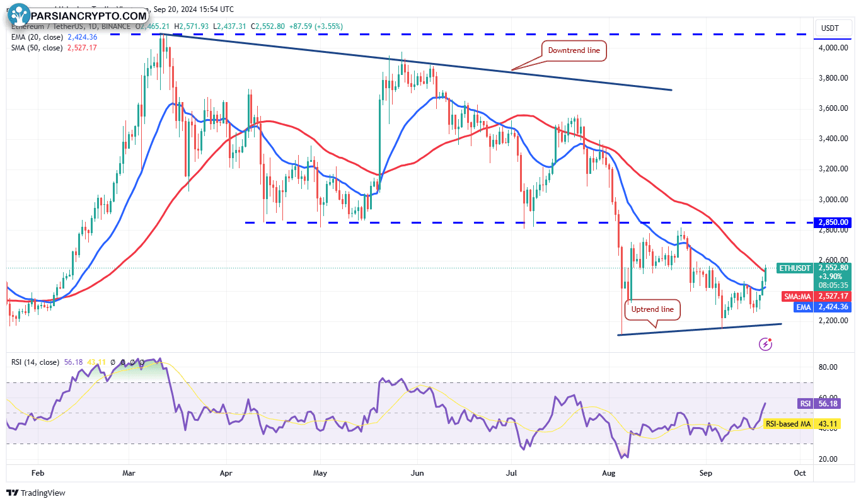861x504 pixels.
Task: Click the Downtrend line callout label
Action: (574, 50)
